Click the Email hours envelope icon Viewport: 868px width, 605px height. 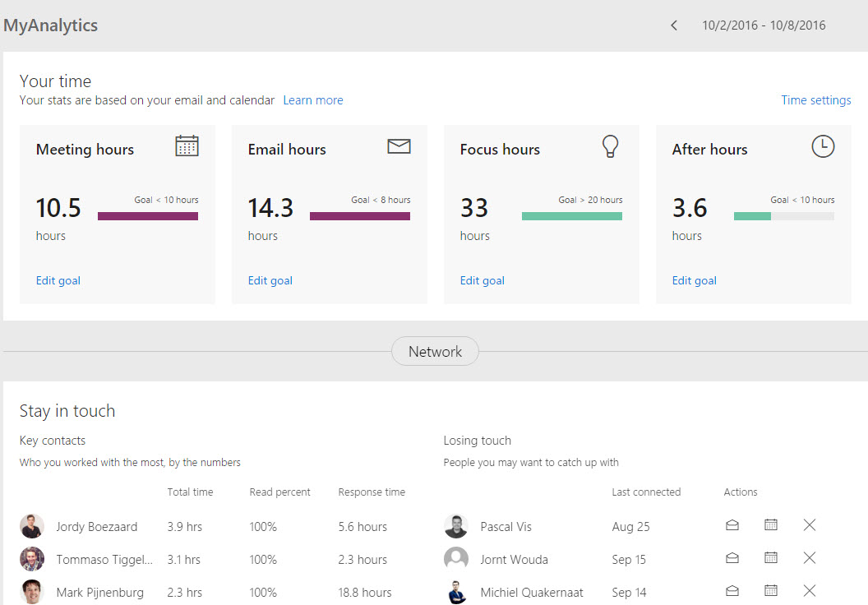tap(399, 146)
